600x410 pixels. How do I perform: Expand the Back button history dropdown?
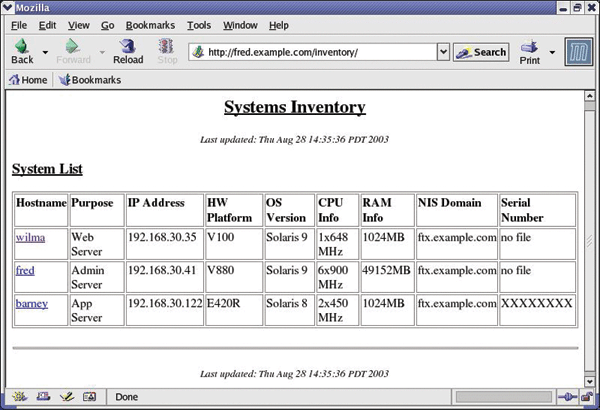point(45,52)
